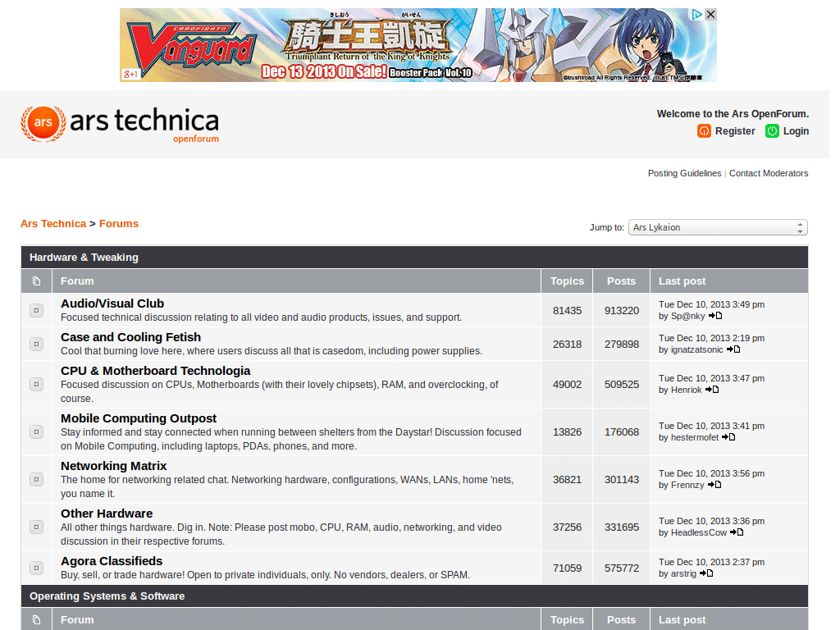View latest post by ignatzatsonic icon
The image size is (840, 630).
click(x=733, y=349)
